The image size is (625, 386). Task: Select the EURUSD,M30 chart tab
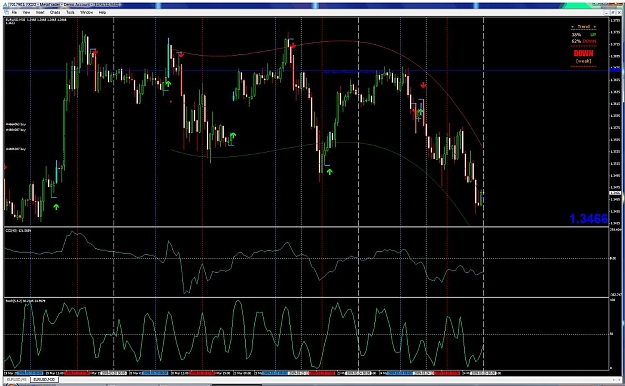[44, 379]
